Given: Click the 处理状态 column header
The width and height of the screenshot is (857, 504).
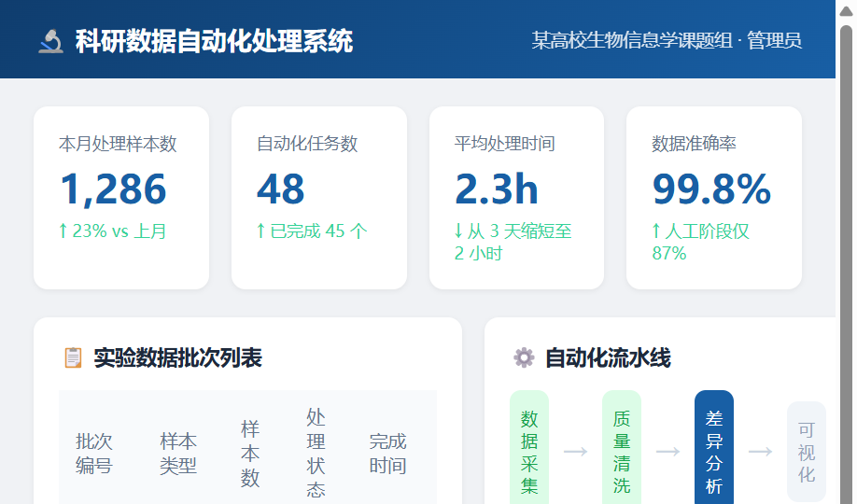Looking at the screenshot, I should (x=316, y=454).
